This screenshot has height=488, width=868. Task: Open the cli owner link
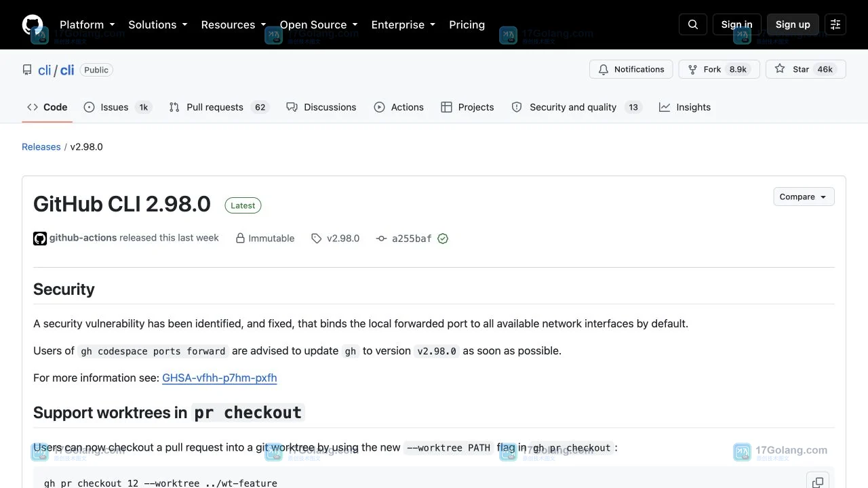[x=44, y=70]
